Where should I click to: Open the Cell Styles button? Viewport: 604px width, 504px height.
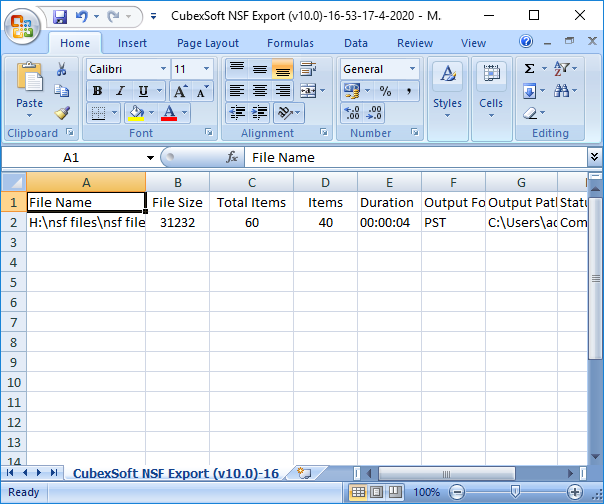(x=447, y=88)
